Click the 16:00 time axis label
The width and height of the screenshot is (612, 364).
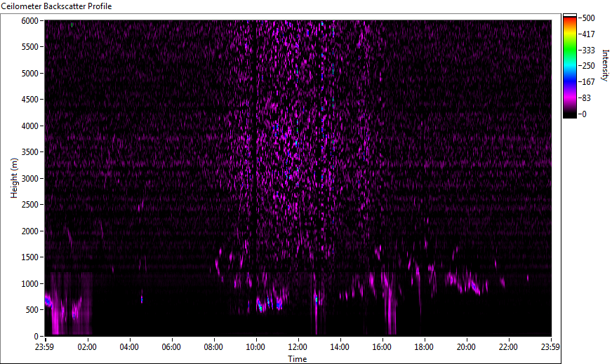[x=382, y=347]
